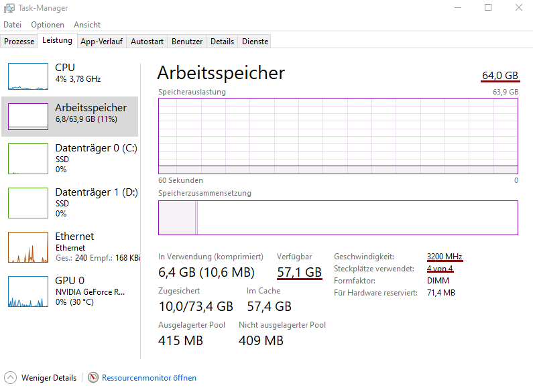Select the Arbeitsspeicher memory graph thumbnail

pos(28,117)
